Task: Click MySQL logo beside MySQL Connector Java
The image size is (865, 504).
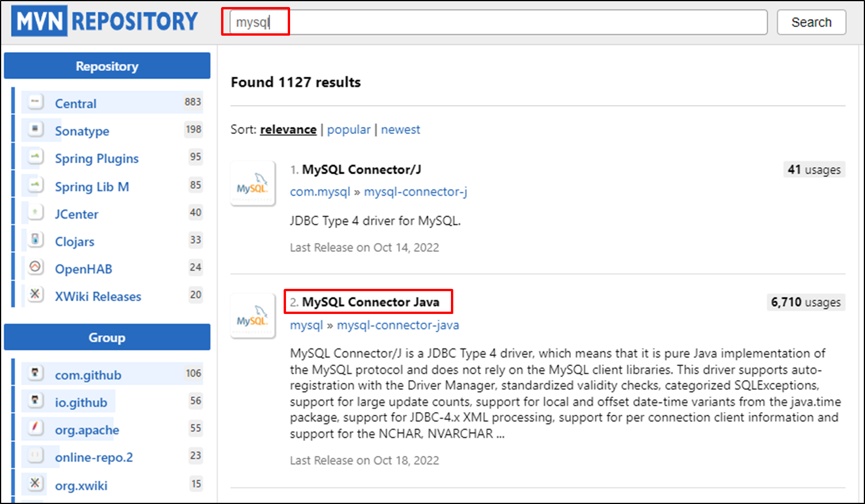Action: click(x=253, y=316)
